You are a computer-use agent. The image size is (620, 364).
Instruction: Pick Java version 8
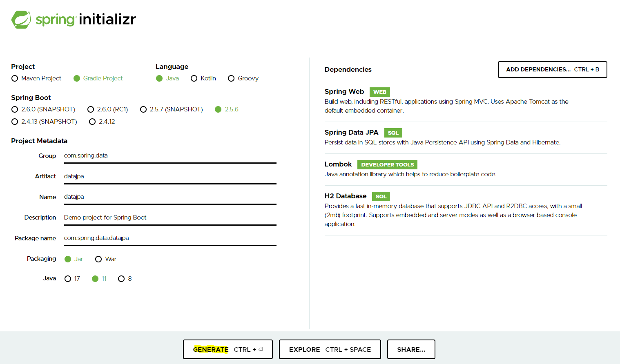tap(125, 279)
